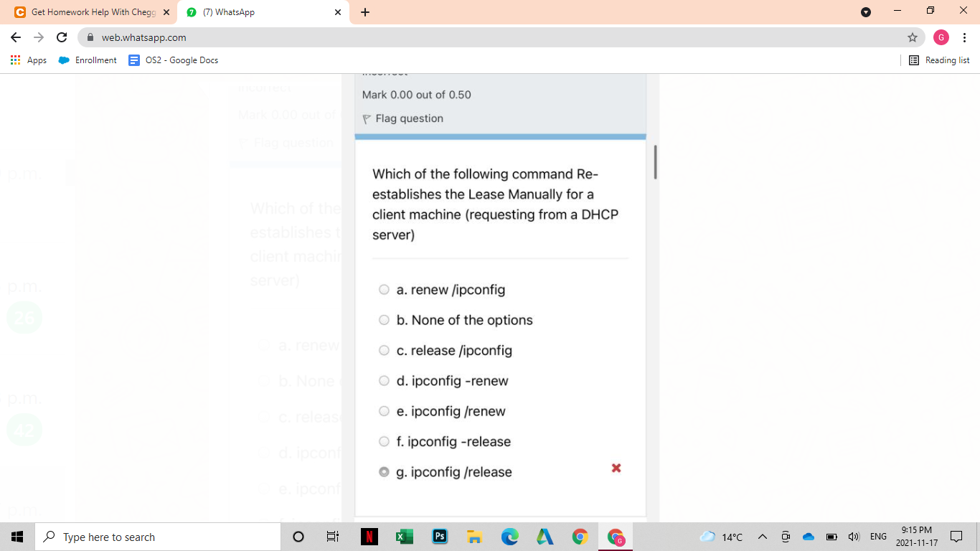Open a new browser tab
Viewport: 980px width, 551px height.
[365, 12]
